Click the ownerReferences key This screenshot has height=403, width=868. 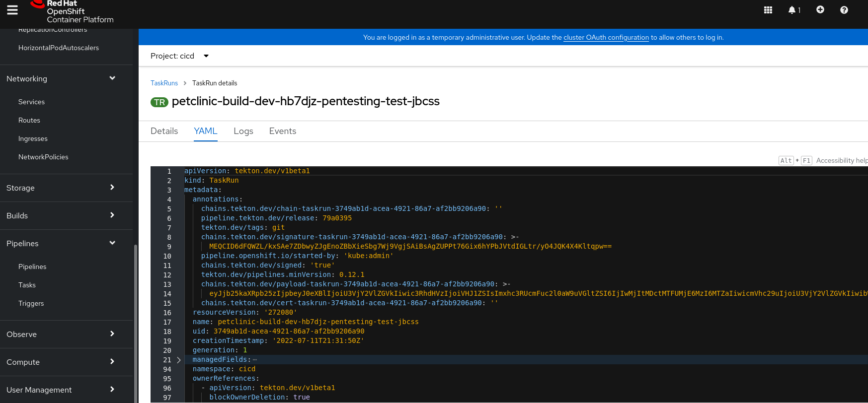224,378
